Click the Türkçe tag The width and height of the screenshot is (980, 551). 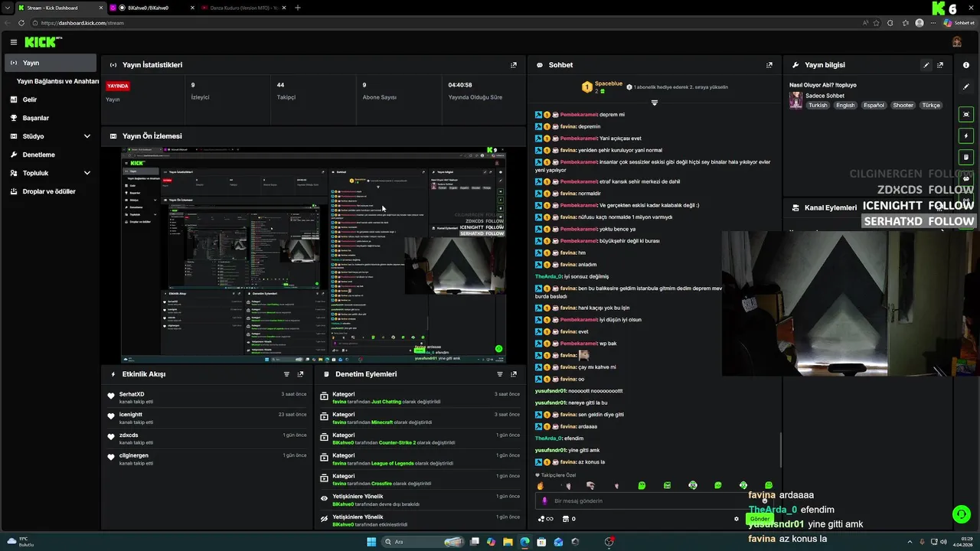(931, 105)
